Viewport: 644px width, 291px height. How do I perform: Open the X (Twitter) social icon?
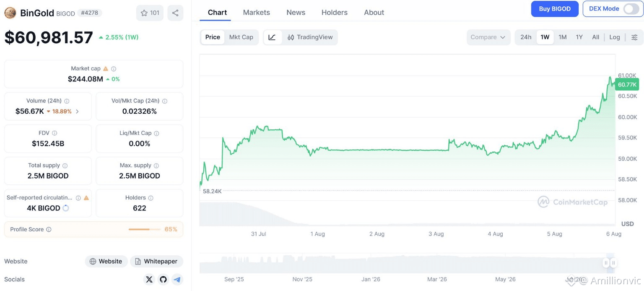click(x=149, y=279)
